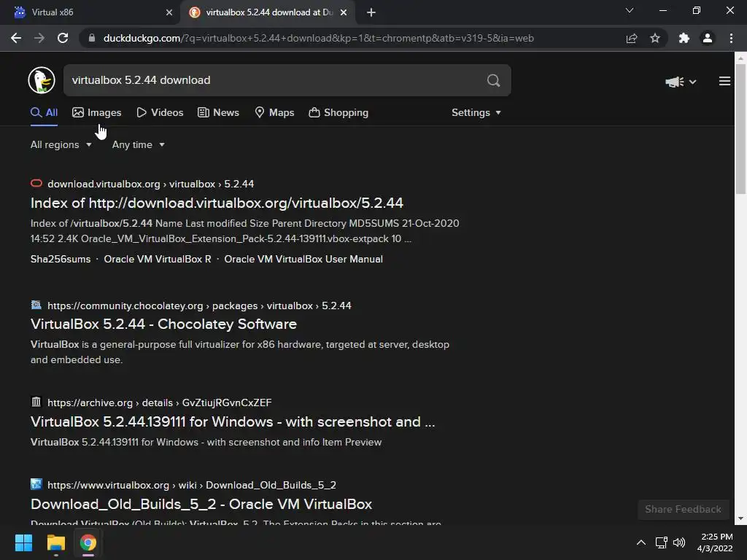Open the Chrome profile avatar

pyautogui.click(x=708, y=38)
